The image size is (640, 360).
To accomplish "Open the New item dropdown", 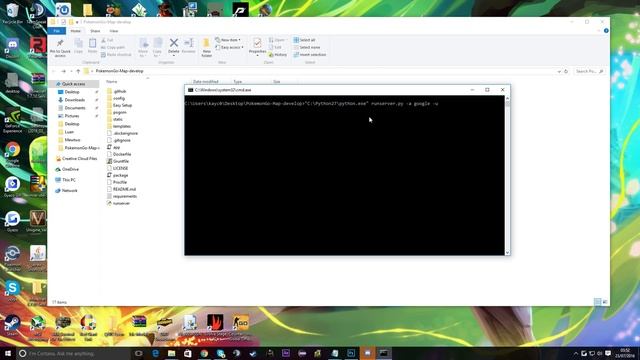I will point(228,40).
